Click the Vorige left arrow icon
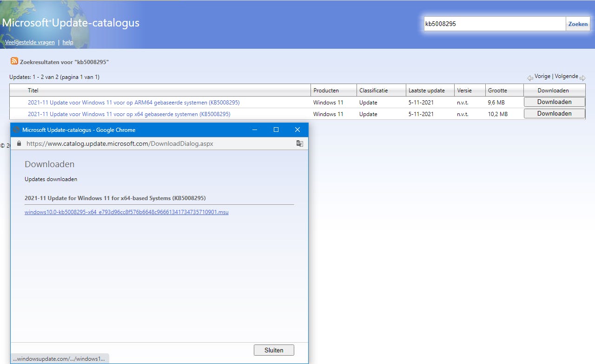 (x=530, y=78)
